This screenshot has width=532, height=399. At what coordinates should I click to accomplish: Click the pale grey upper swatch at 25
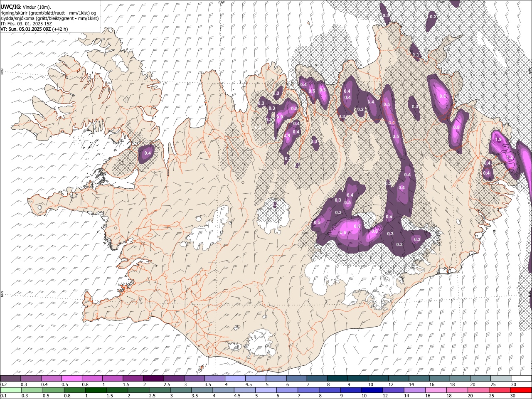pyautogui.click(x=500, y=378)
